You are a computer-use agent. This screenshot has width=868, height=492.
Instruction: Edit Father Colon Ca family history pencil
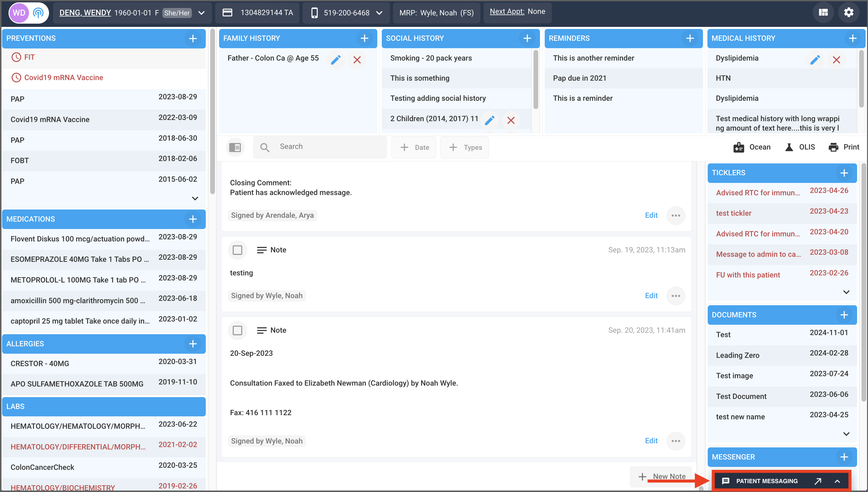point(336,60)
